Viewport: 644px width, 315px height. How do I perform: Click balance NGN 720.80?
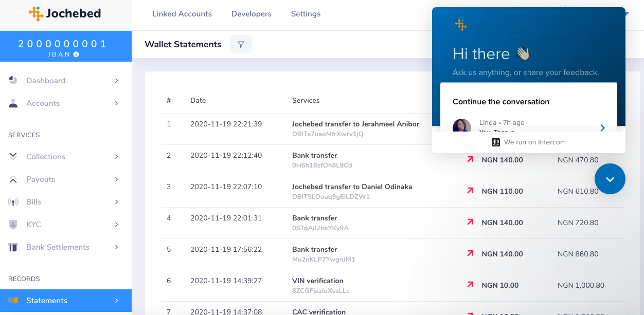578,223
